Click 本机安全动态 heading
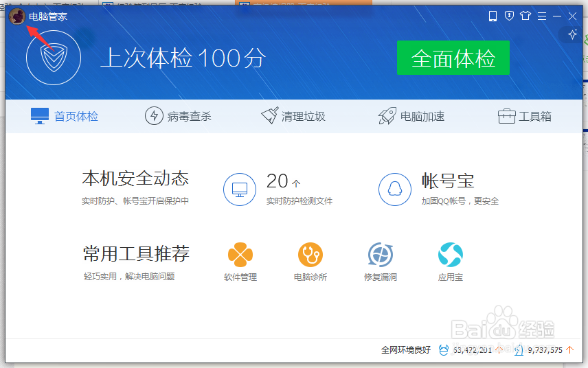588x368 pixels. (x=135, y=179)
